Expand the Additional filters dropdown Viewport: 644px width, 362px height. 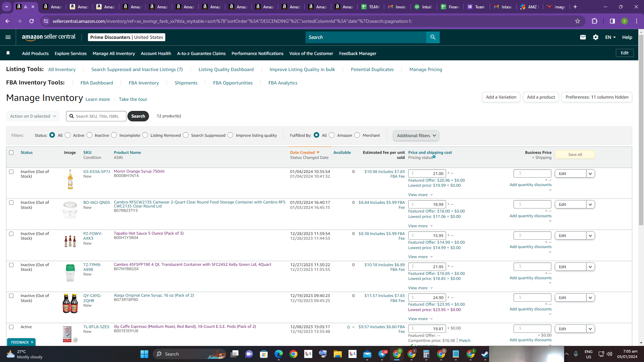click(416, 136)
